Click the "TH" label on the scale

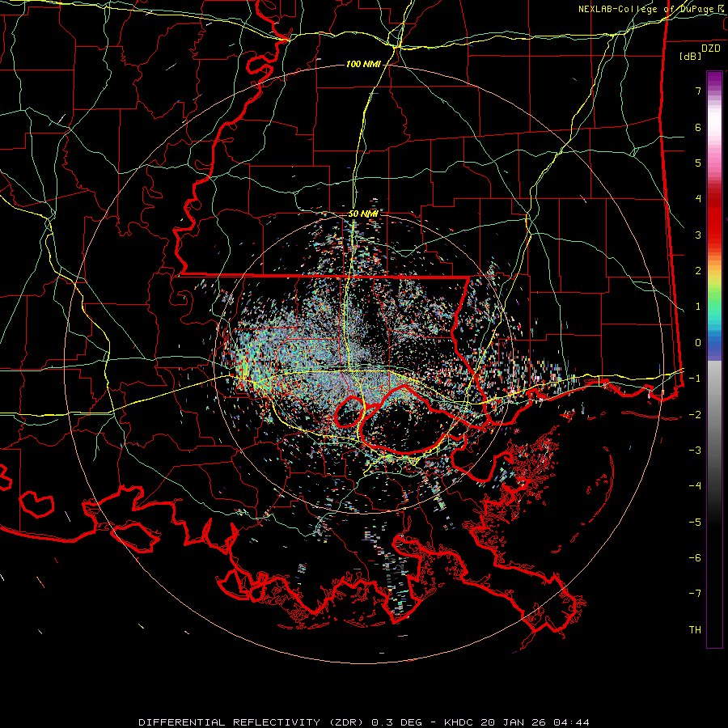point(695,629)
